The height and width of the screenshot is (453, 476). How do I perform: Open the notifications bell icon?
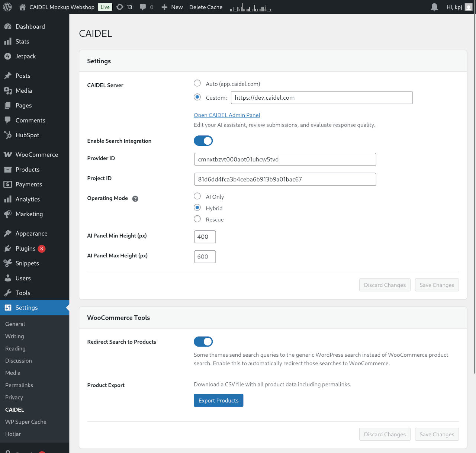point(434,7)
